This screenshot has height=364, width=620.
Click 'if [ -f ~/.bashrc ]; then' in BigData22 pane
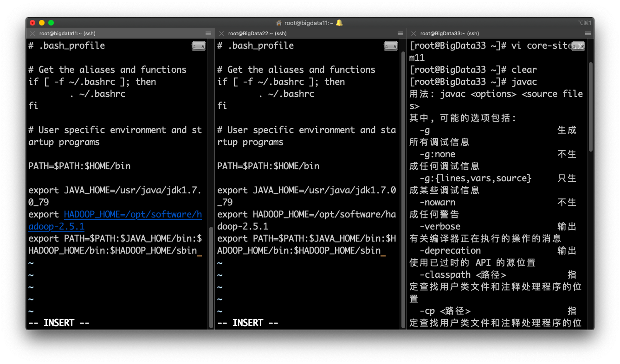(x=281, y=82)
